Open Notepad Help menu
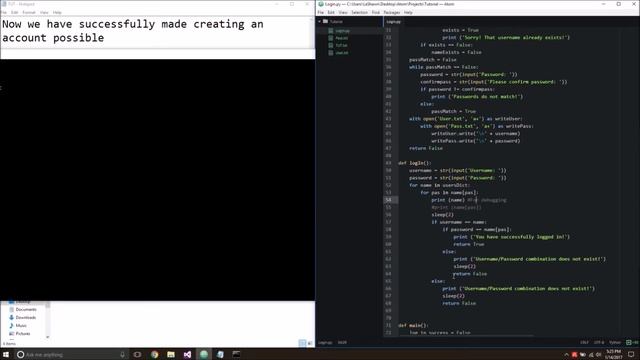The image size is (640, 360). point(57,13)
